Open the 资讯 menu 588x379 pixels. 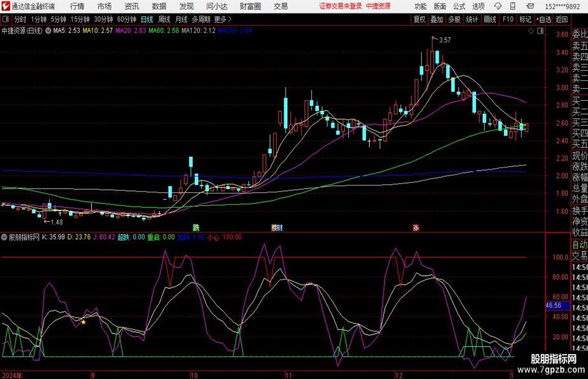click(132, 6)
